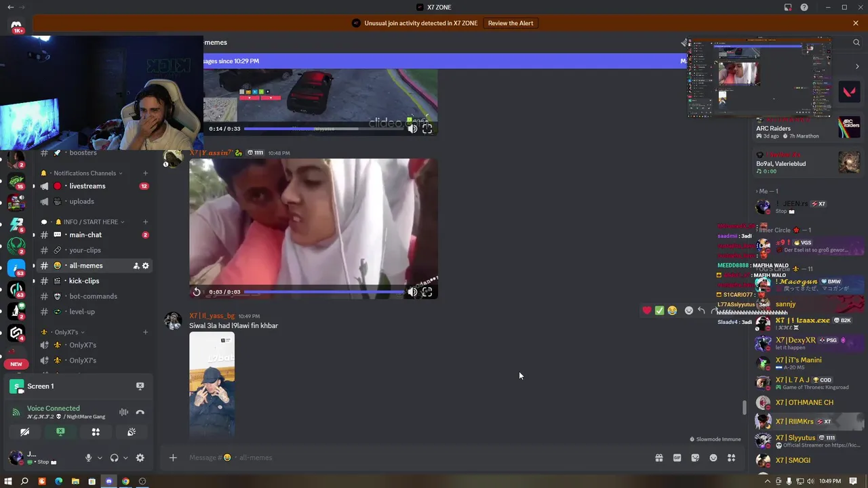This screenshot has height=488, width=868.
Task: Open User Settings gear
Action: point(140,457)
